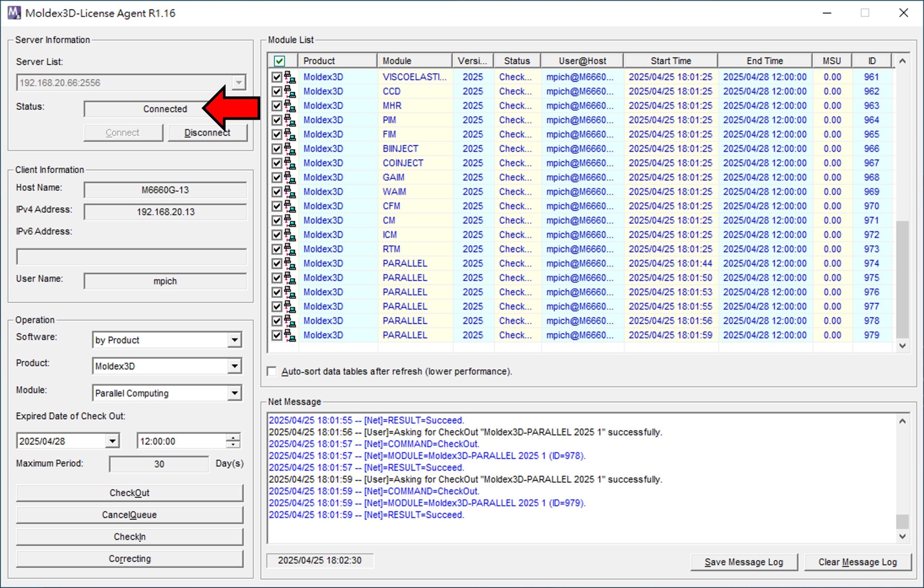Click the Disconnect button
The width and height of the screenshot is (924, 588).
pyautogui.click(x=208, y=133)
